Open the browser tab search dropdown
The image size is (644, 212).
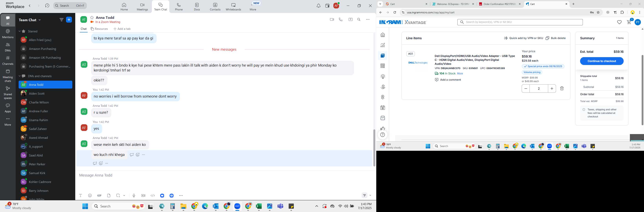tap(380, 4)
